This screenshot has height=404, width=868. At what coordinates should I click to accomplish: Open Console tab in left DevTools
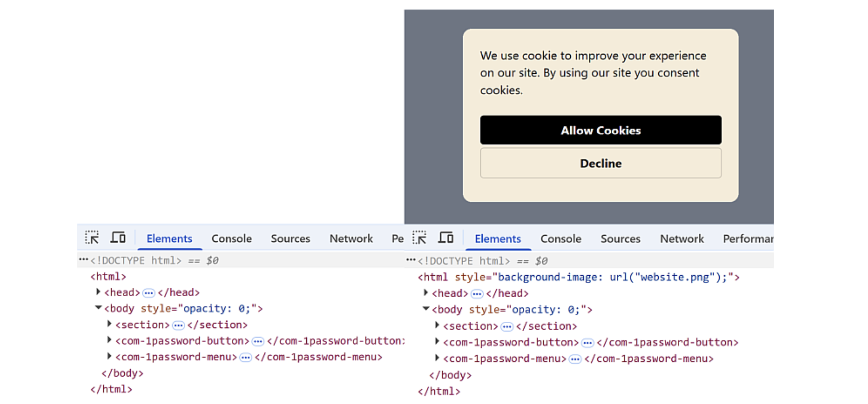tap(231, 239)
